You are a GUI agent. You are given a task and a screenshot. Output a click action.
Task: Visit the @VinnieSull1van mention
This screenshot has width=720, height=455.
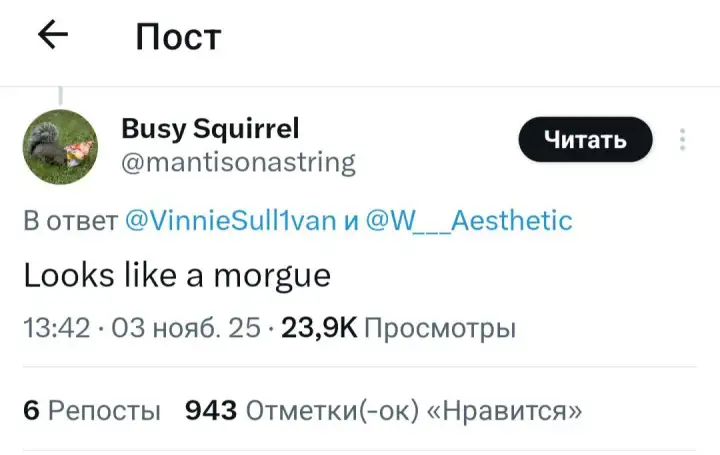(x=232, y=220)
